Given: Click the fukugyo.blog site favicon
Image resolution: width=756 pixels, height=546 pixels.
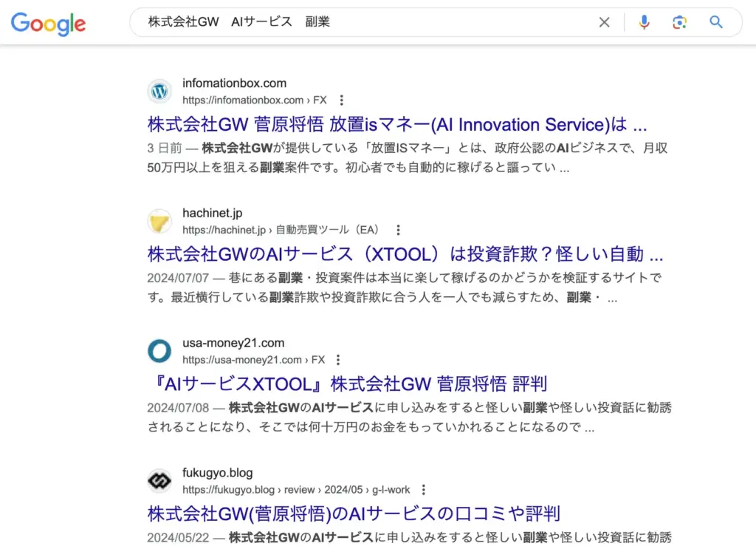Looking at the screenshot, I should point(159,481).
